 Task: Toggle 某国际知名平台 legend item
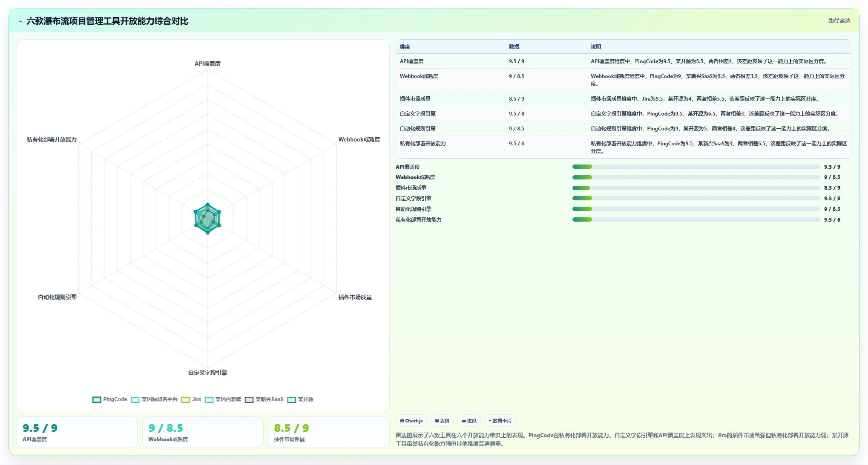(x=154, y=399)
